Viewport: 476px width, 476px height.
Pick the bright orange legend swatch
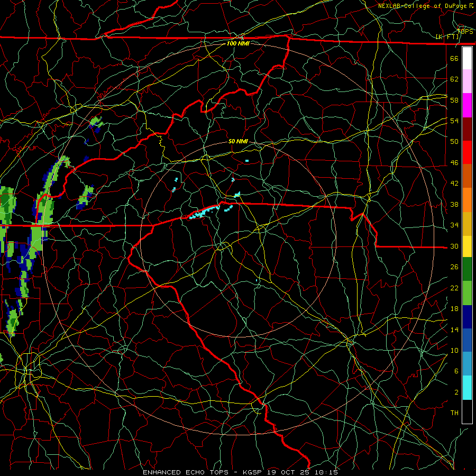467,200
